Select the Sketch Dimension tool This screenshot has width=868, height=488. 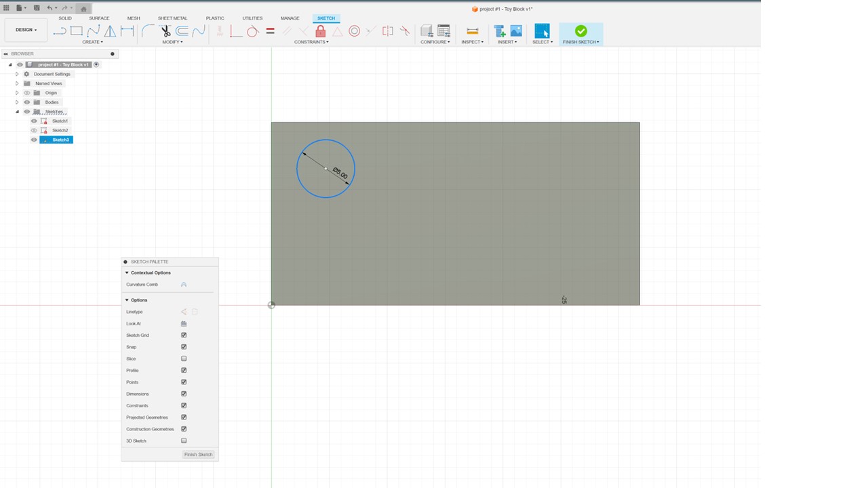(x=127, y=31)
